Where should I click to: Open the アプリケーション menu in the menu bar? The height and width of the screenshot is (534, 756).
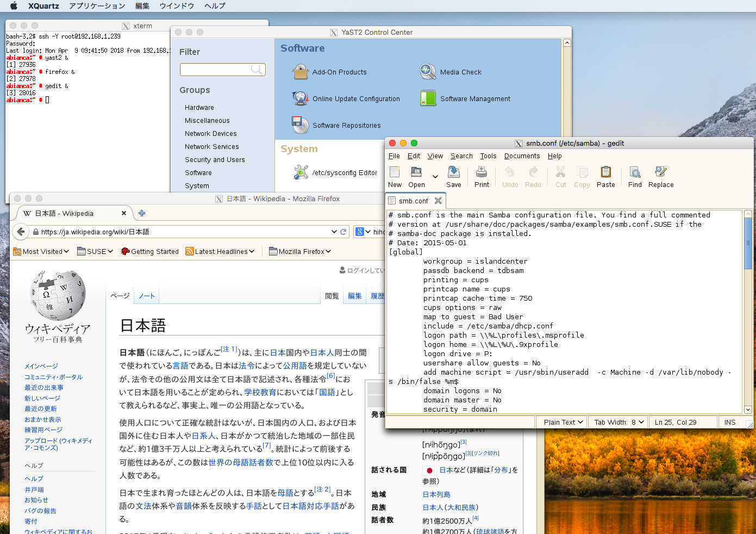pyautogui.click(x=97, y=6)
